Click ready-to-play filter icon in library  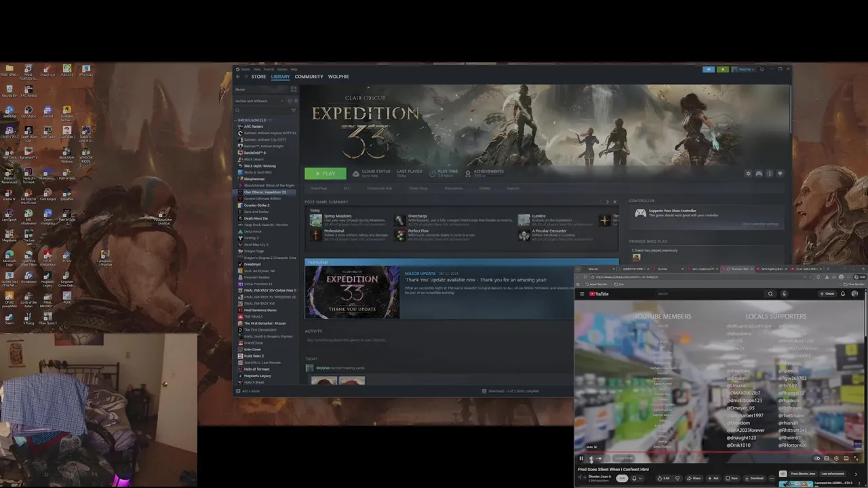[296, 101]
